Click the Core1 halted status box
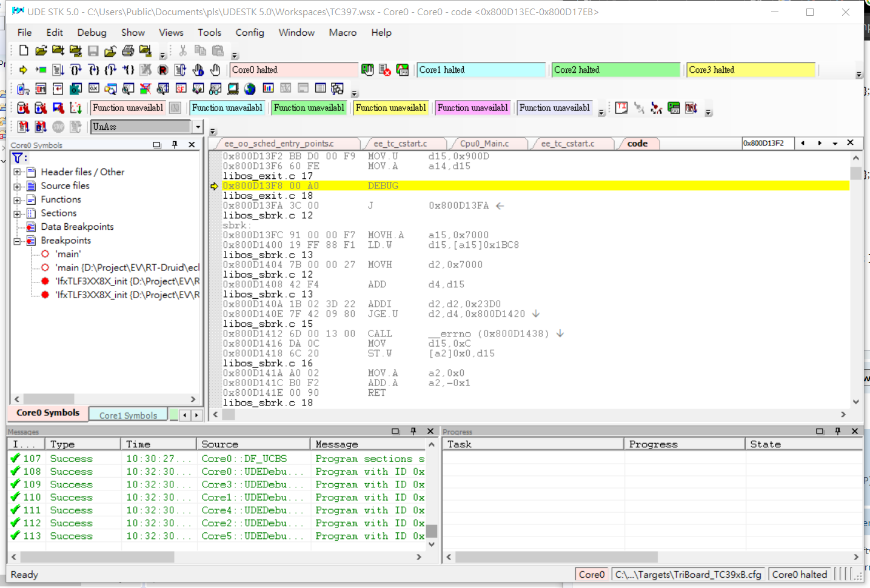Image resolution: width=870 pixels, height=588 pixels. 481,70
